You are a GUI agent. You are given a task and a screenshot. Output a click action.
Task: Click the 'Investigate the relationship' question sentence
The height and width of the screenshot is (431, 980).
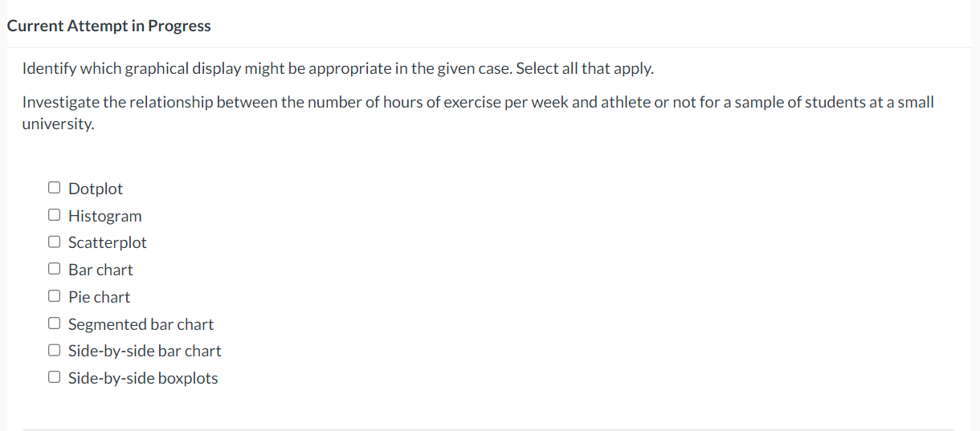pyautogui.click(x=478, y=113)
